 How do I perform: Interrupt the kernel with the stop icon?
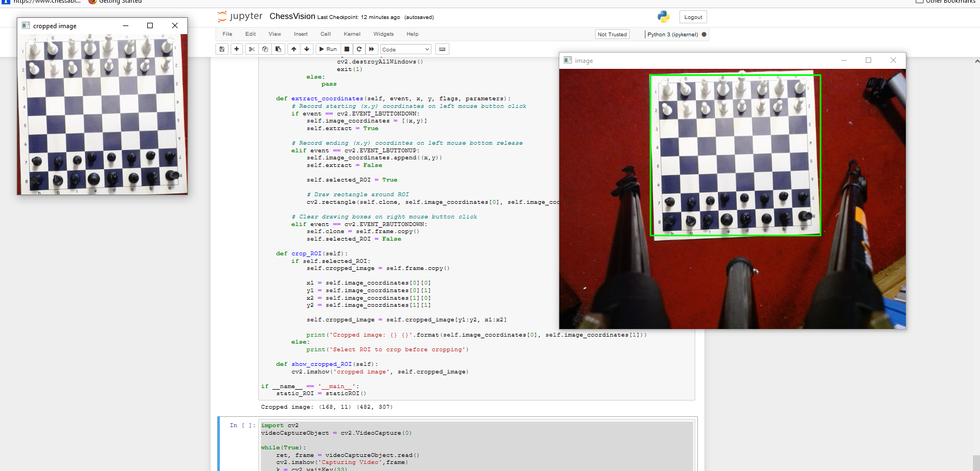point(347,49)
